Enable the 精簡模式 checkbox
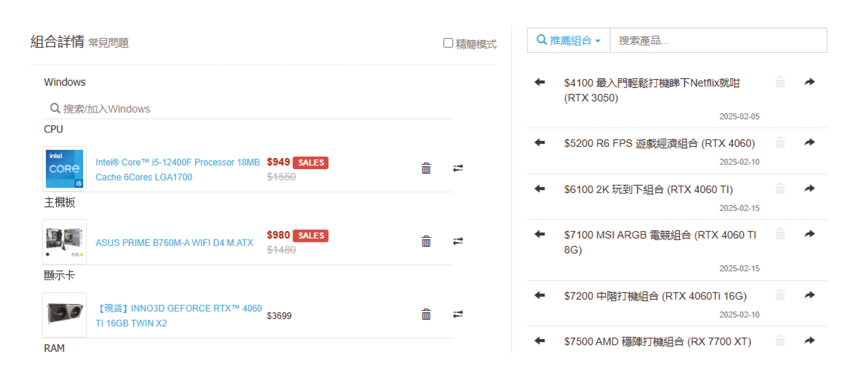The width and height of the screenshot is (868, 378). pos(448,43)
